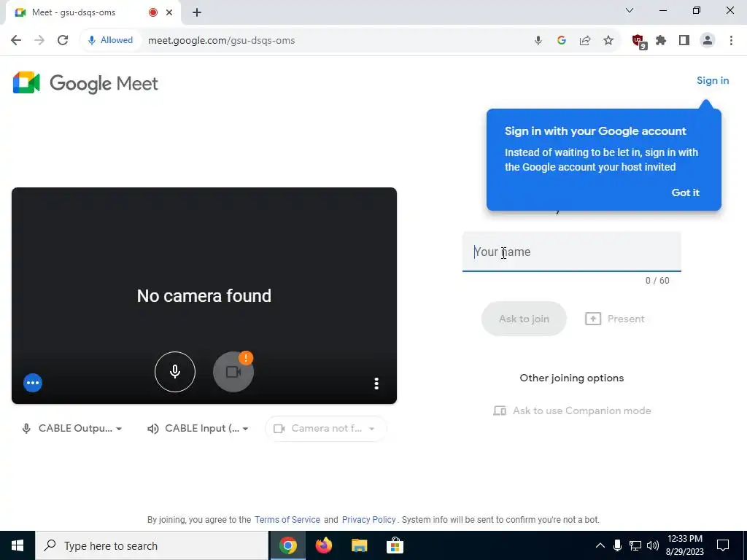Image resolution: width=747 pixels, height=560 pixels.
Task: Open the microphone Allowed site permission chip
Action: (110, 40)
